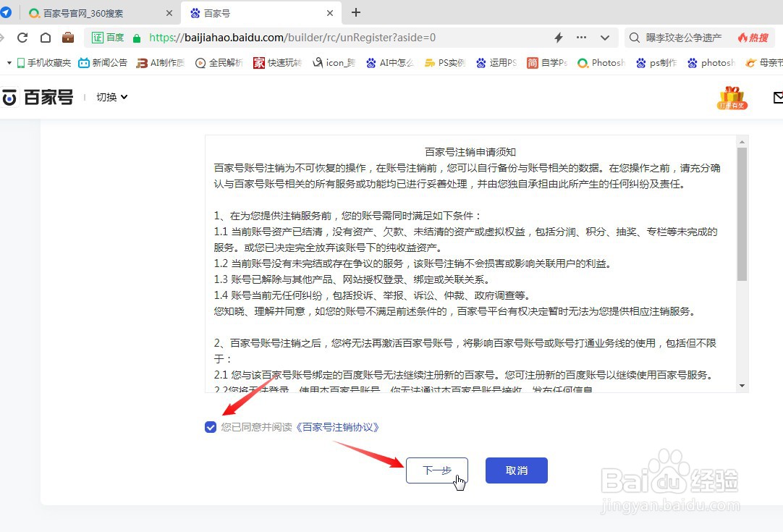Expand the 切换 account switcher dropdown

tap(111, 97)
